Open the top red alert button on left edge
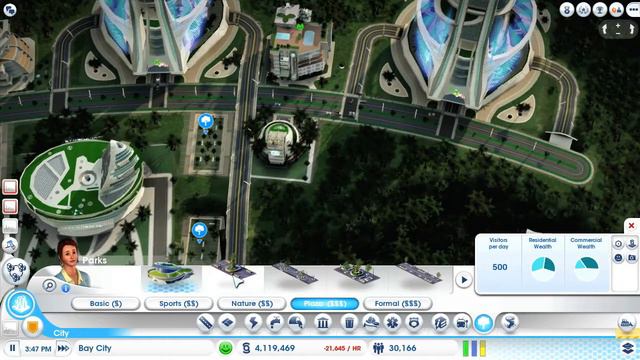Image resolution: width=640 pixels, height=360 pixels. [10, 187]
